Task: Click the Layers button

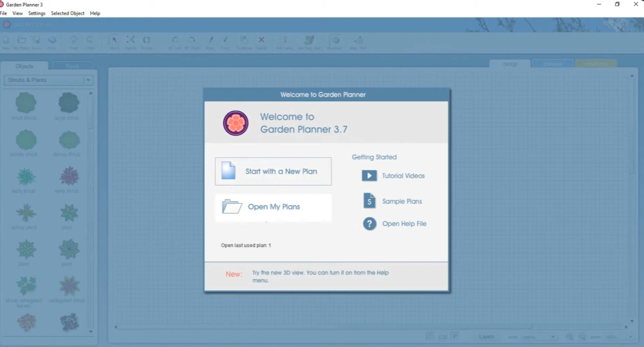Action: pyautogui.click(x=486, y=337)
